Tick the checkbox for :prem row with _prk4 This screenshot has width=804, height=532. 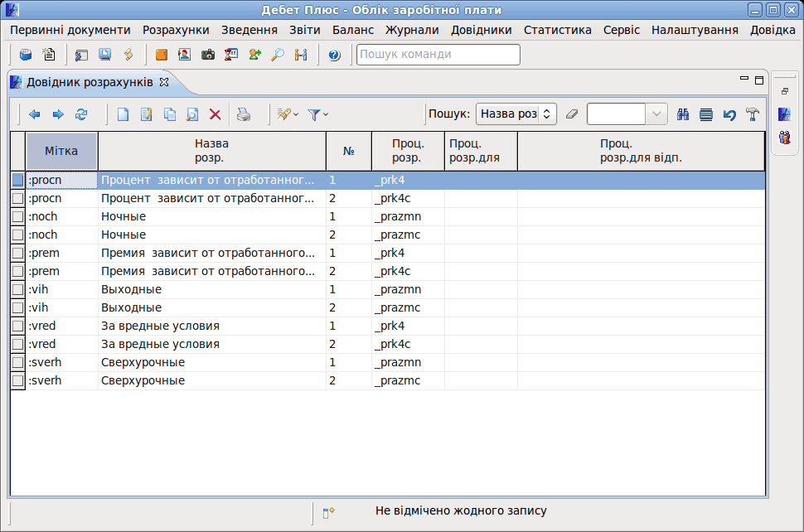coord(18,253)
